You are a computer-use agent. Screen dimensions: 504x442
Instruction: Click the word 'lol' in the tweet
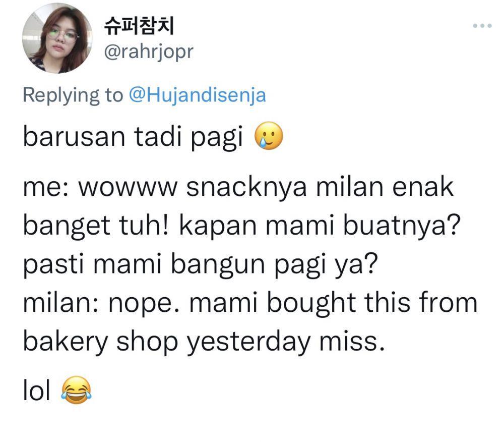[x=37, y=390]
